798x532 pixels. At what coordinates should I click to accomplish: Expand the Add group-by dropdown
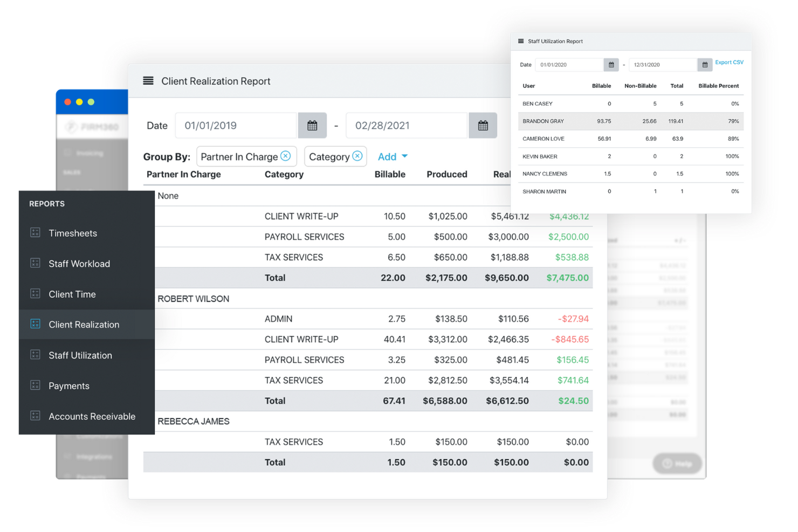click(x=392, y=156)
